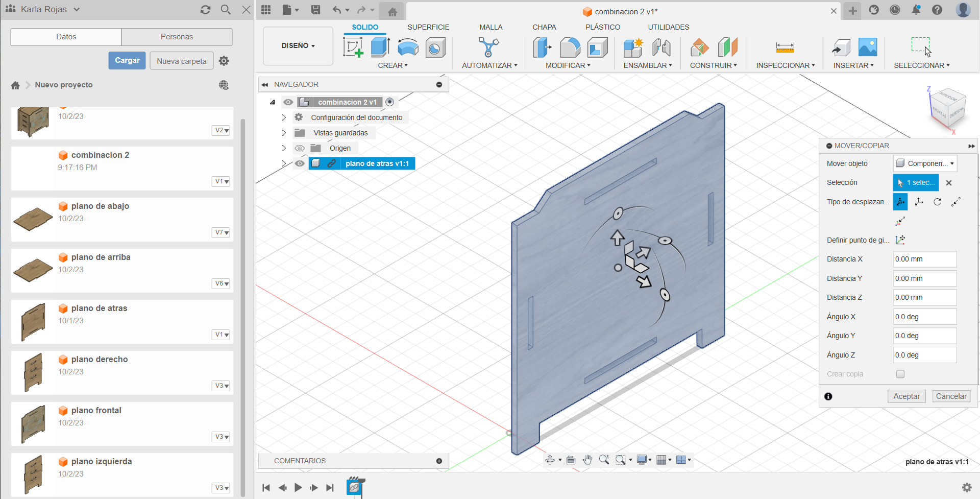Open the plano frontal thumbnail
Screen dimensions: 980x499
pyautogui.click(x=33, y=423)
